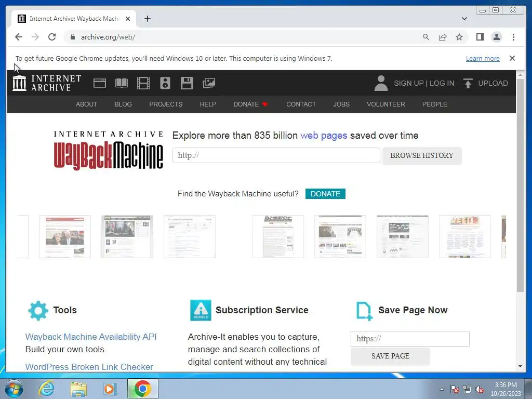The width and height of the screenshot is (532, 399).
Task: Click the user avatar icon
Action: (381, 83)
